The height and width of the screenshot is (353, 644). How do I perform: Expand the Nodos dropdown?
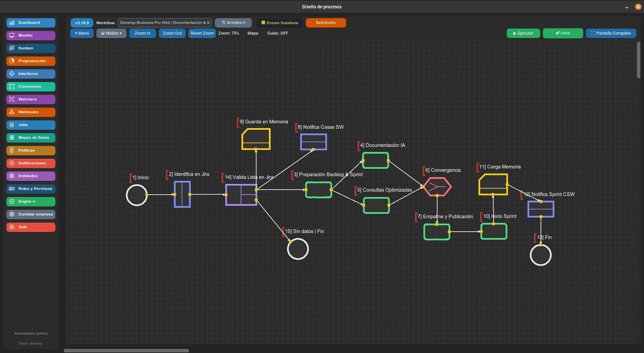coord(111,33)
